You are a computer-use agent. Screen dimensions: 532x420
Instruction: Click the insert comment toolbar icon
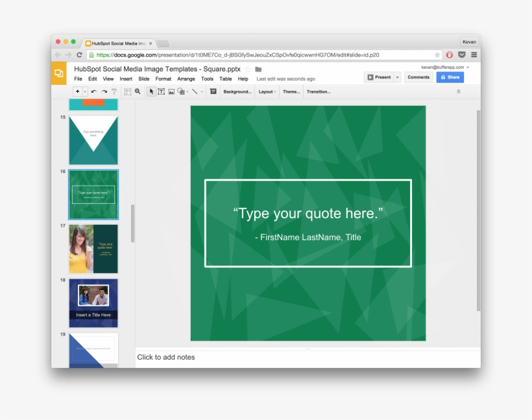213,92
